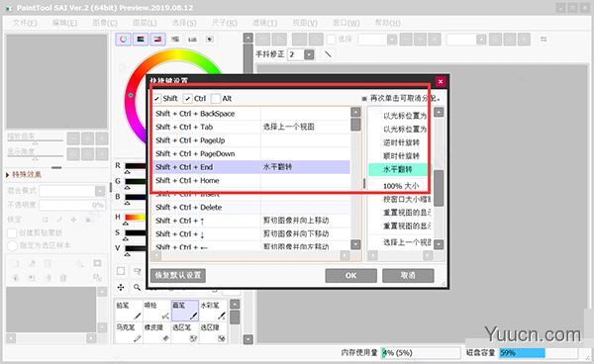Click up arrow of command list scrollbar

(x=439, y=113)
